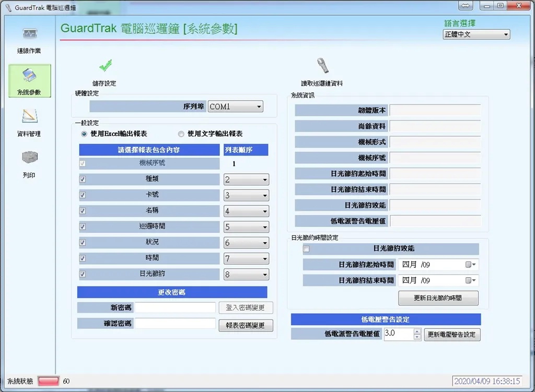Open the 語言選擇 language dropdown
Image resolution: width=535 pixels, height=392 pixels.
coord(476,34)
